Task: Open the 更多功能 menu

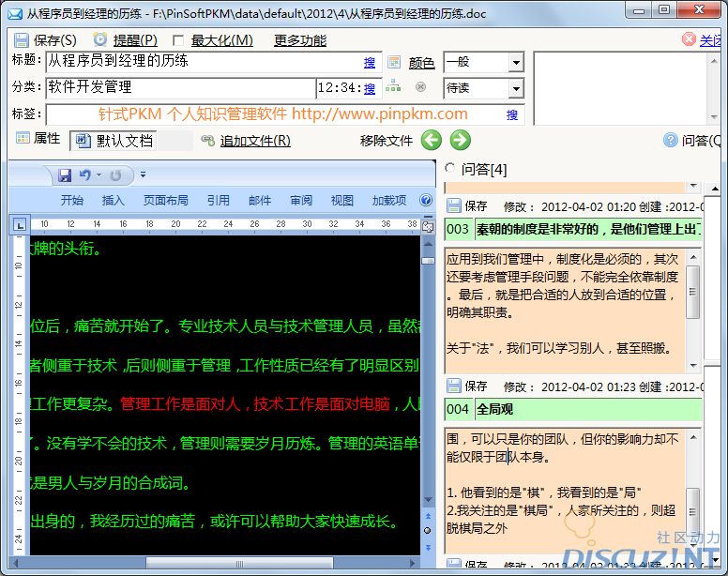Action: point(299,40)
